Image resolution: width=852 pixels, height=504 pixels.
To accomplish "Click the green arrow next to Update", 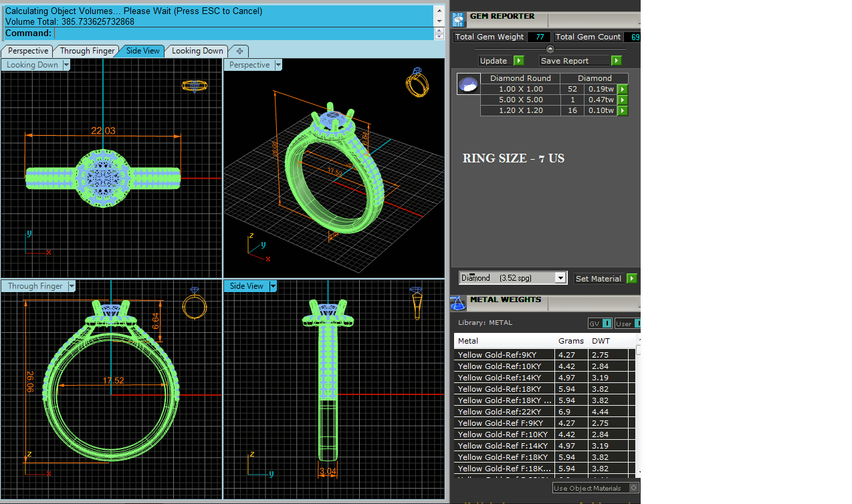I will [x=519, y=61].
